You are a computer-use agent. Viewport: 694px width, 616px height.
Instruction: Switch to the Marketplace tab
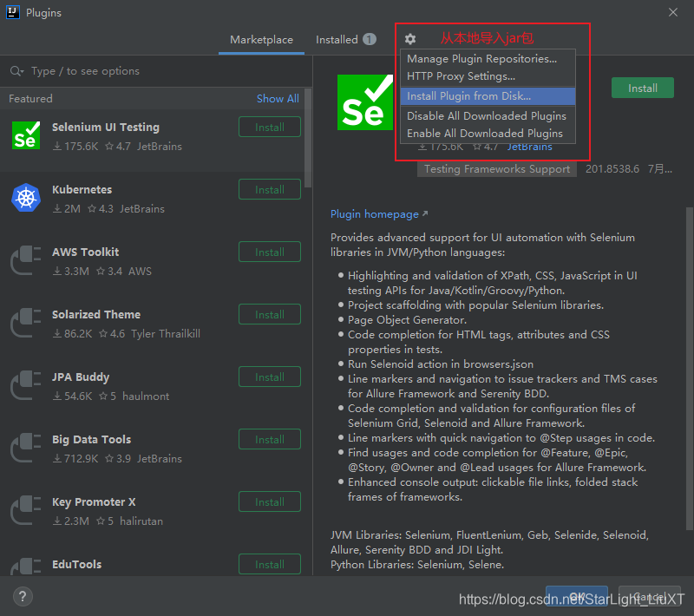pyautogui.click(x=261, y=40)
